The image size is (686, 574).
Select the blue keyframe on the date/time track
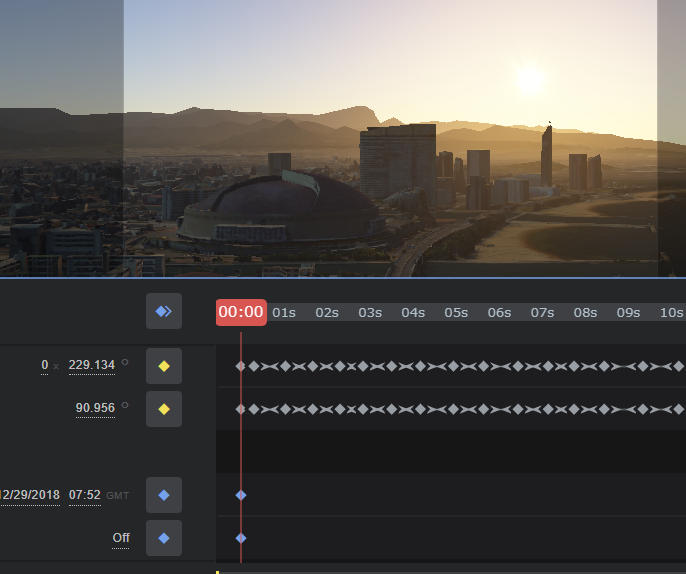pyautogui.click(x=241, y=495)
